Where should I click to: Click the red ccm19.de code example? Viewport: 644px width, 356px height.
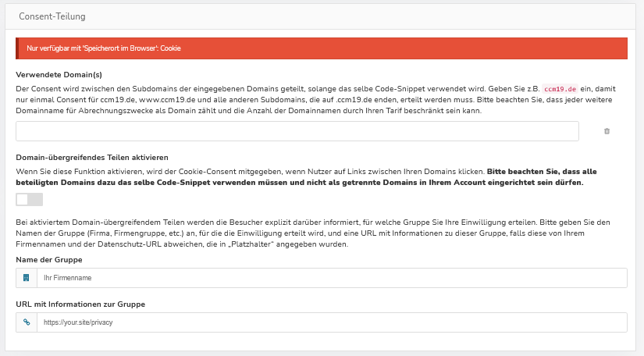(560, 89)
